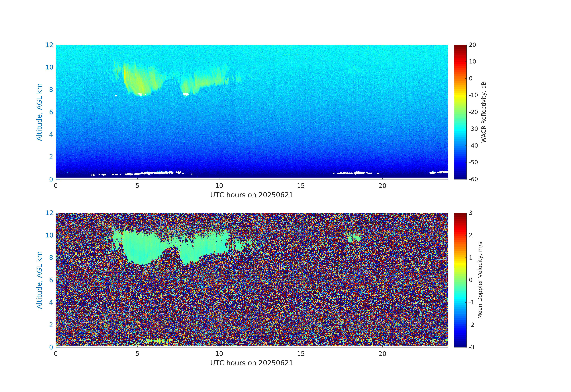Click the 'Mean Doppler Velocity, m/s' label

(x=480, y=280)
